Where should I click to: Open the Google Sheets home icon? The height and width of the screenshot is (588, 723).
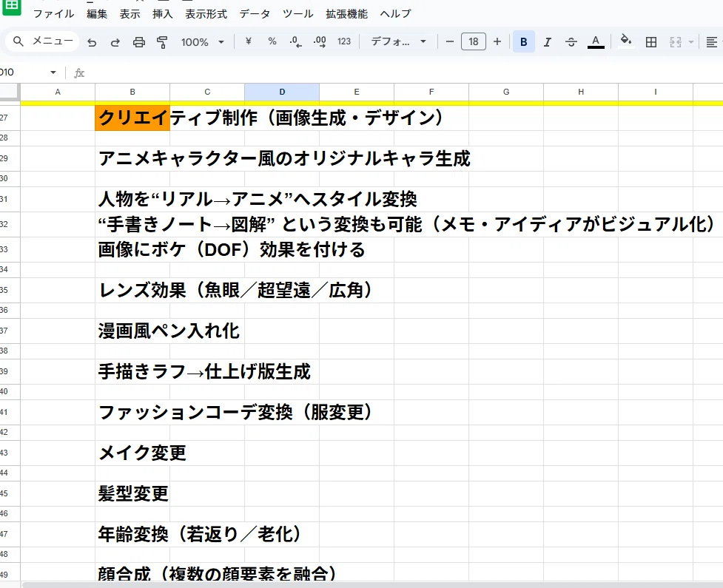coord(12,7)
